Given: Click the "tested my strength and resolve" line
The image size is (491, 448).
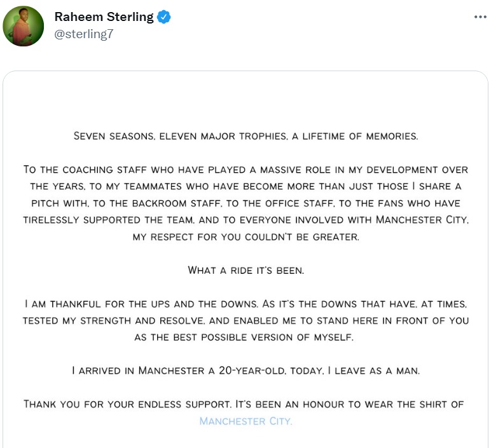Looking at the screenshot, I should coord(246,320).
